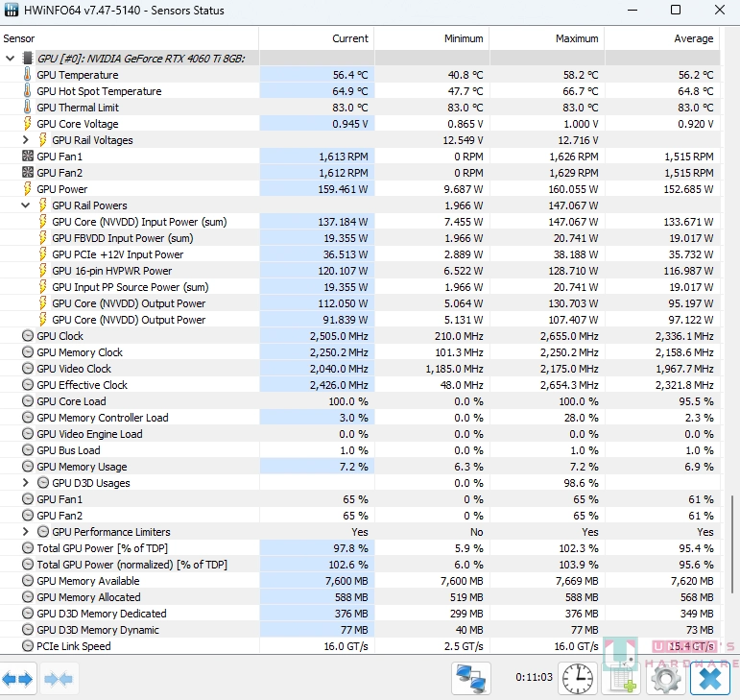Click lightning icon beside GPU Power
The height and width of the screenshot is (700, 740).
click(28, 189)
